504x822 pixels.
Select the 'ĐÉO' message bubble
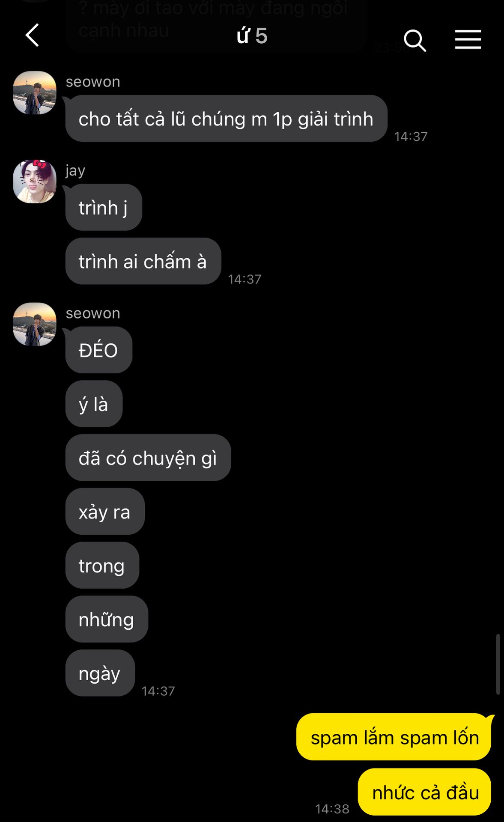pyautogui.click(x=98, y=350)
